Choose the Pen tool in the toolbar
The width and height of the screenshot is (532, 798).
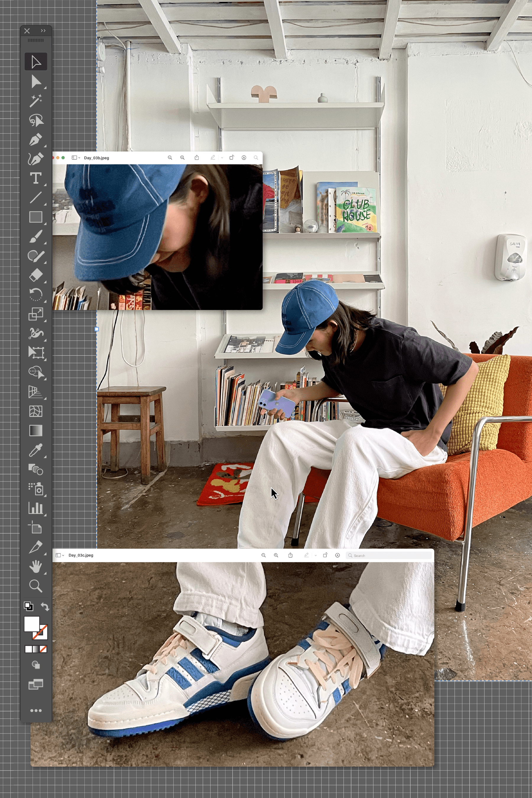pyautogui.click(x=36, y=140)
